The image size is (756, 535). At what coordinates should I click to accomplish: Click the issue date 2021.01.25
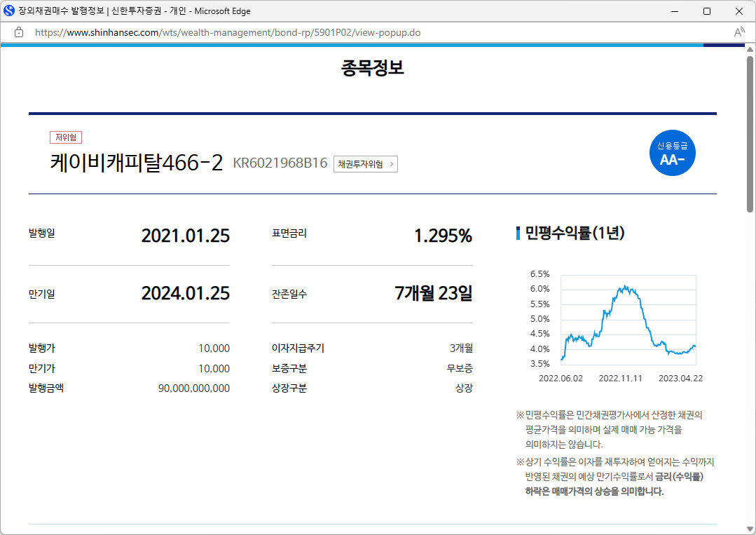point(186,236)
